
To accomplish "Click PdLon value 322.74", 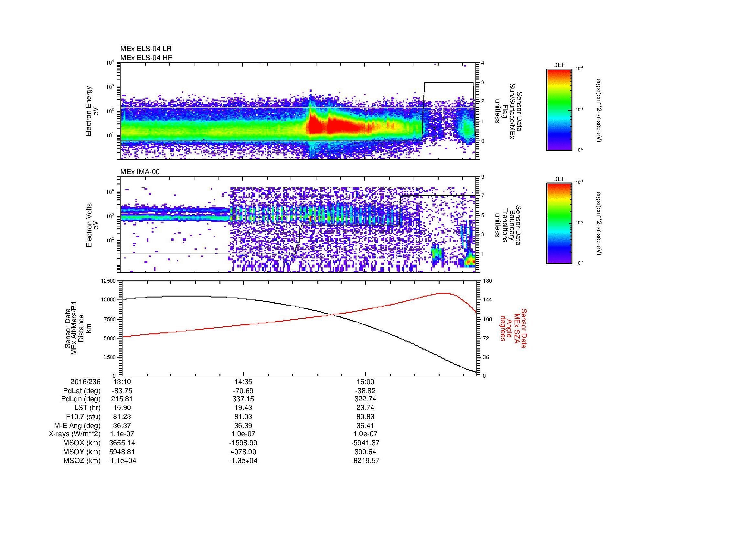I will (x=366, y=399).
